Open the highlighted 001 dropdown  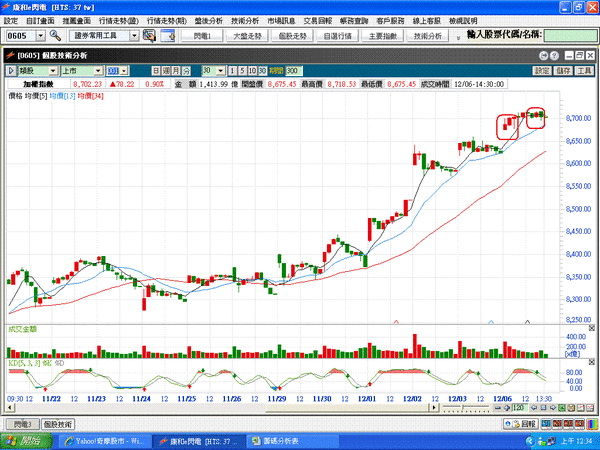[x=124, y=71]
